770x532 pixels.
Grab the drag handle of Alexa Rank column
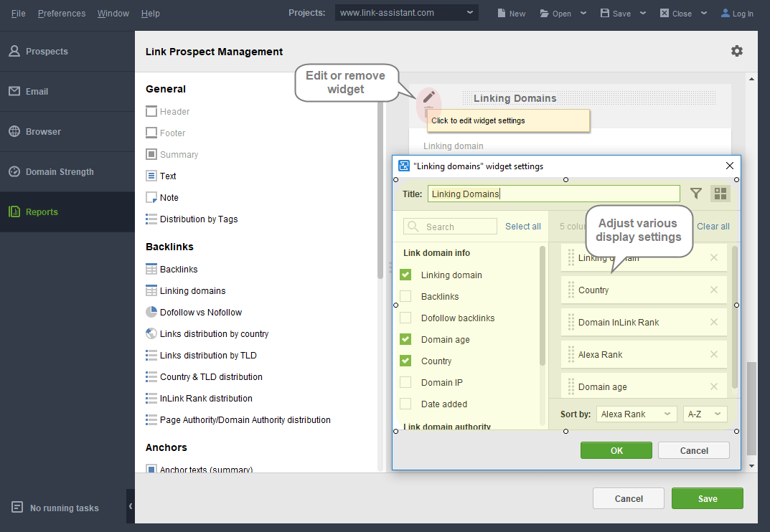571,354
